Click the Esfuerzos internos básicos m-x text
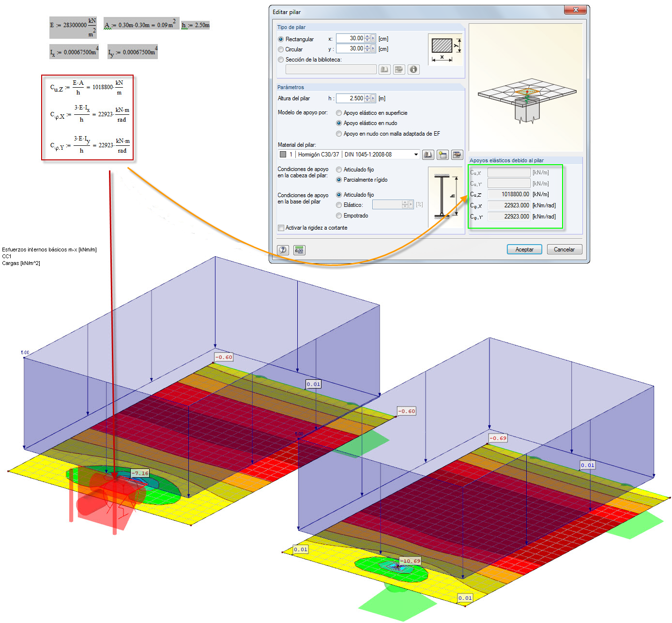This screenshot has height=623, width=672. [x=49, y=249]
